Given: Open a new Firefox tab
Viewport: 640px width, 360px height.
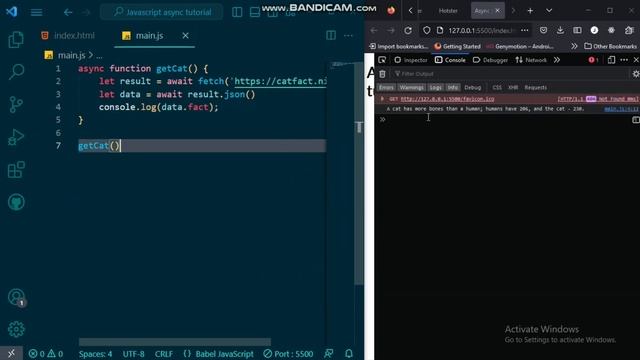Looking at the screenshot, I should tap(530, 11).
